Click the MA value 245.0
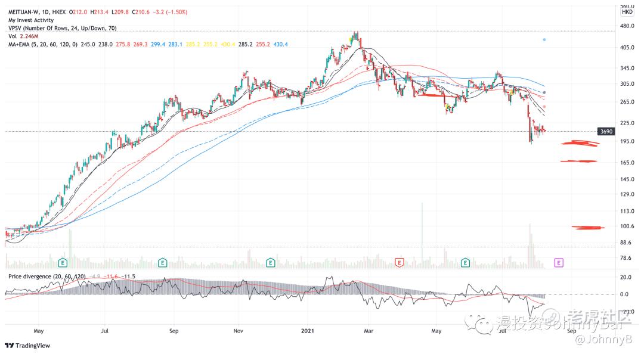The height and width of the screenshot is (354, 644). coord(88,44)
